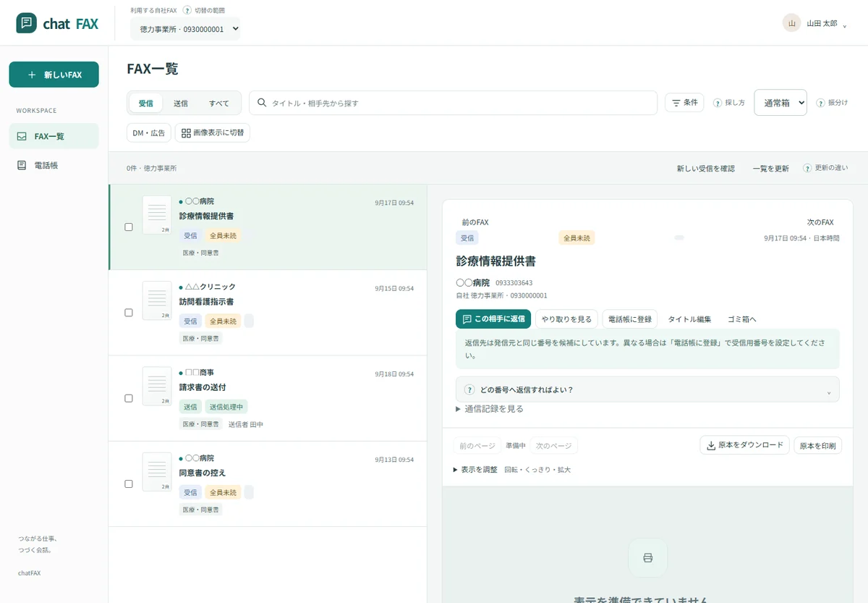This screenshot has height=603, width=868.
Task: Click the printer icon in preview area
Action: 648,557
